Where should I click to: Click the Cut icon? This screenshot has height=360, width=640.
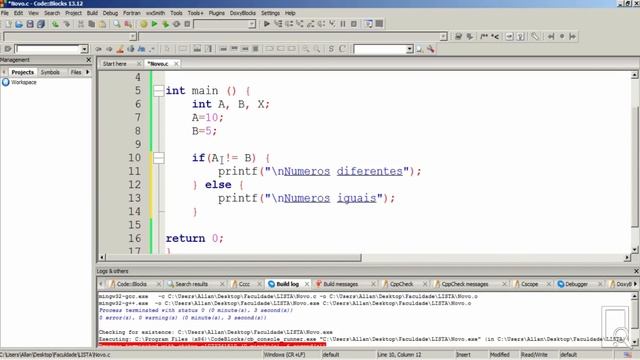tap(81, 24)
